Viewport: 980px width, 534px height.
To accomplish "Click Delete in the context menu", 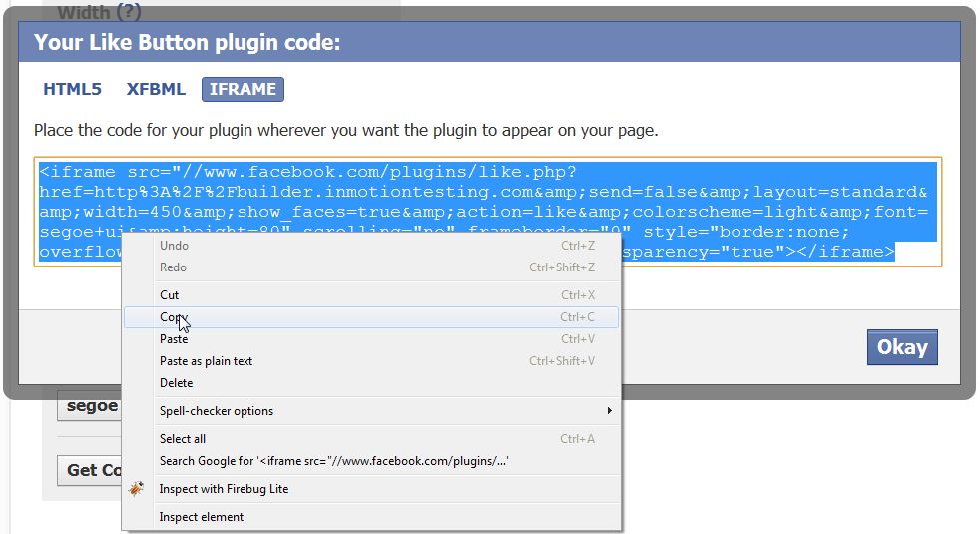I will pyautogui.click(x=371, y=382).
